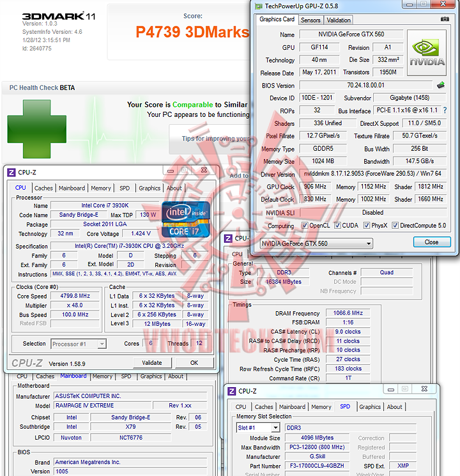Click the Tips for improving your score button
460x476 pixels.
(x=211, y=139)
